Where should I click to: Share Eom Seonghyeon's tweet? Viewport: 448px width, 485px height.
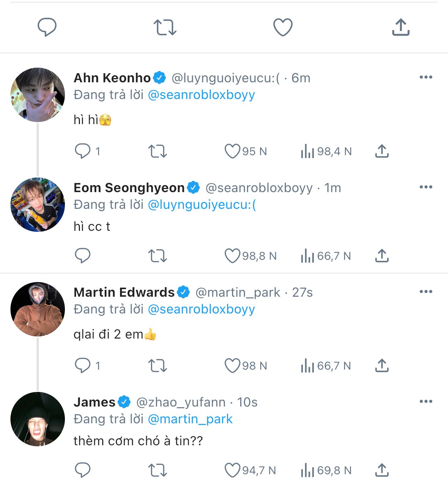click(x=382, y=256)
